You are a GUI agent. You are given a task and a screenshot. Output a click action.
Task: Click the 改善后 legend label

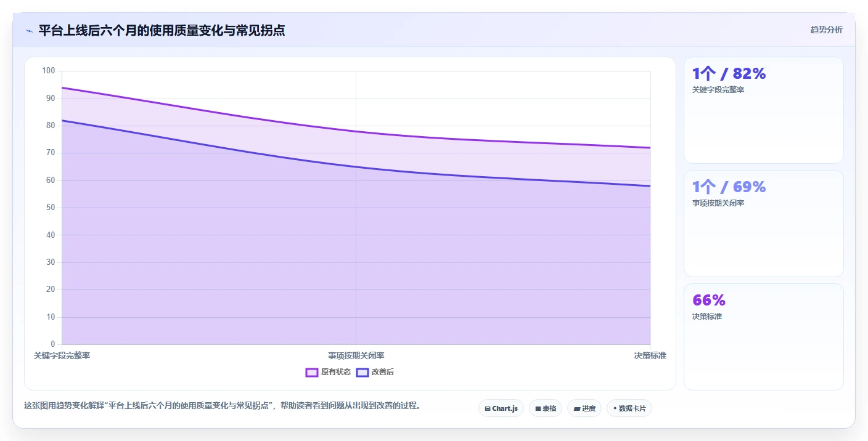pyautogui.click(x=383, y=372)
